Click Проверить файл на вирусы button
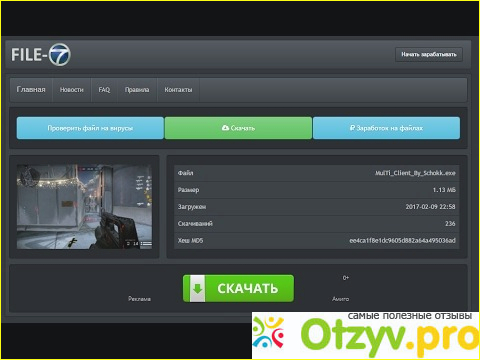Screen dimensions: 480x360 [x=90, y=128]
